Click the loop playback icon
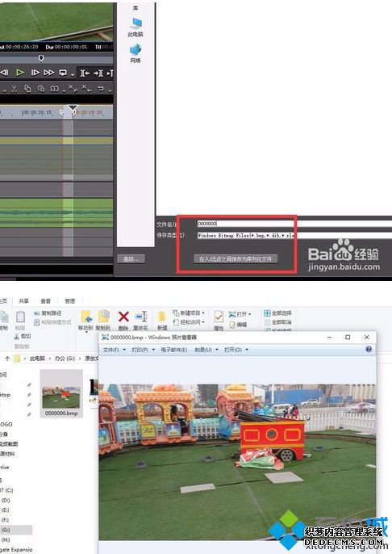Screen dimensions: 392x554 click(x=63, y=73)
